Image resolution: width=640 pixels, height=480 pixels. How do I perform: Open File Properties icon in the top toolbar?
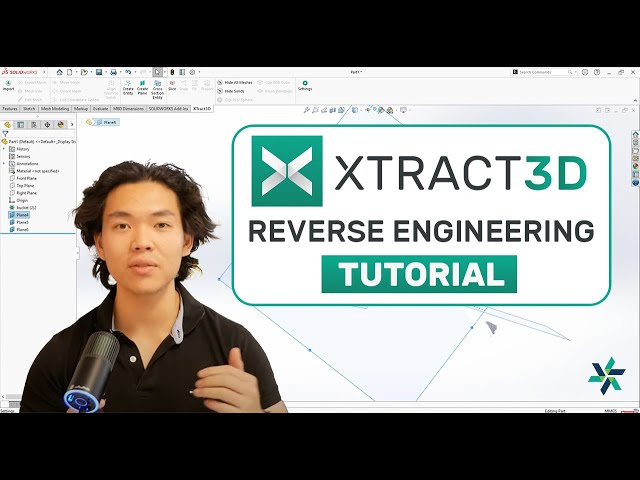(182, 72)
